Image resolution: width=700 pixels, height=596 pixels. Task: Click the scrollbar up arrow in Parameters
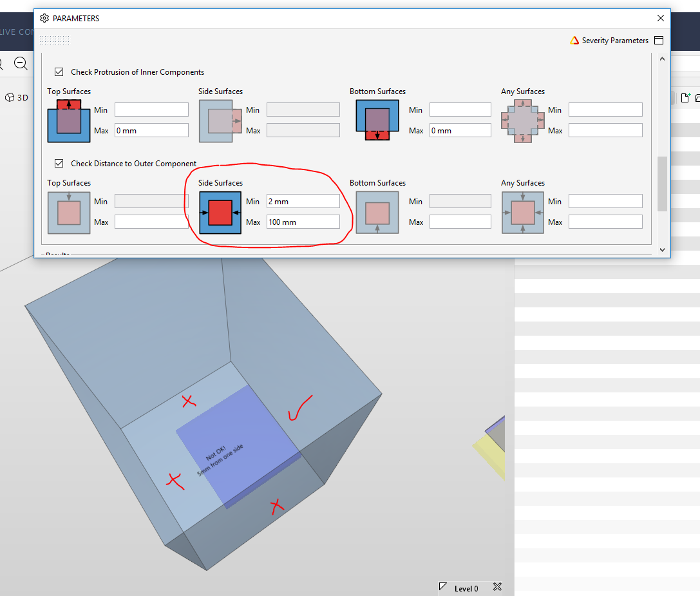[x=663, y=59]
